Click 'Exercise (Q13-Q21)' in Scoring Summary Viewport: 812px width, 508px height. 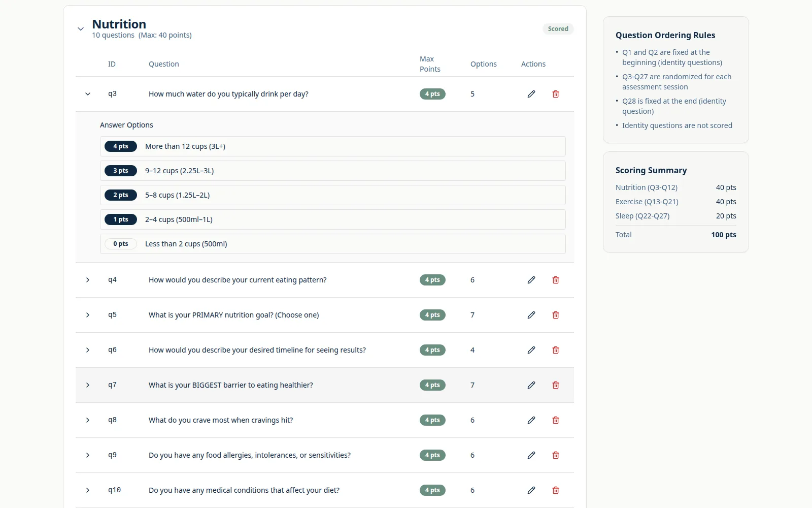[x=647, y=202]
